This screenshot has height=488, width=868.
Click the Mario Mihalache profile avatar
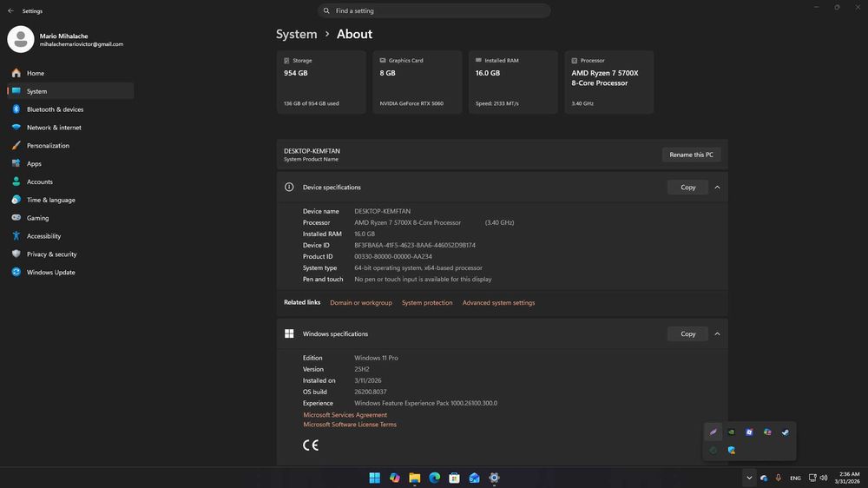(21, 39)
